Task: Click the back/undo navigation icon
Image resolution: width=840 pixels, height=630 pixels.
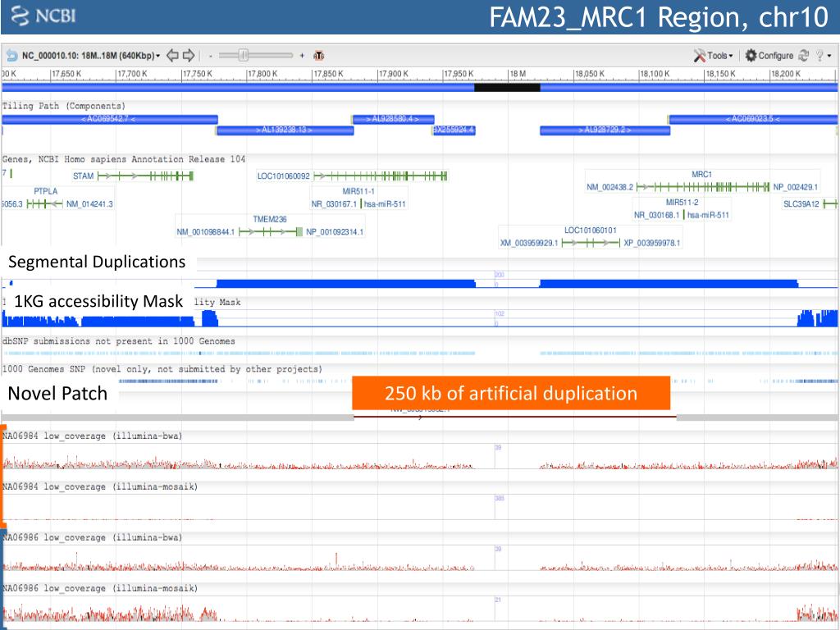Action: (11, 55)
